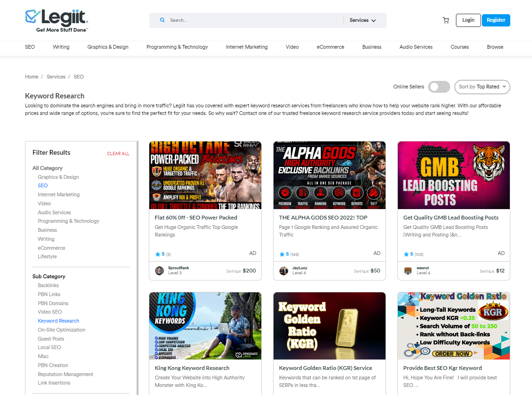Open the Alpha Gods backlinks thumbnail
Screen dimensions: 532x395
tap(329, 175)
